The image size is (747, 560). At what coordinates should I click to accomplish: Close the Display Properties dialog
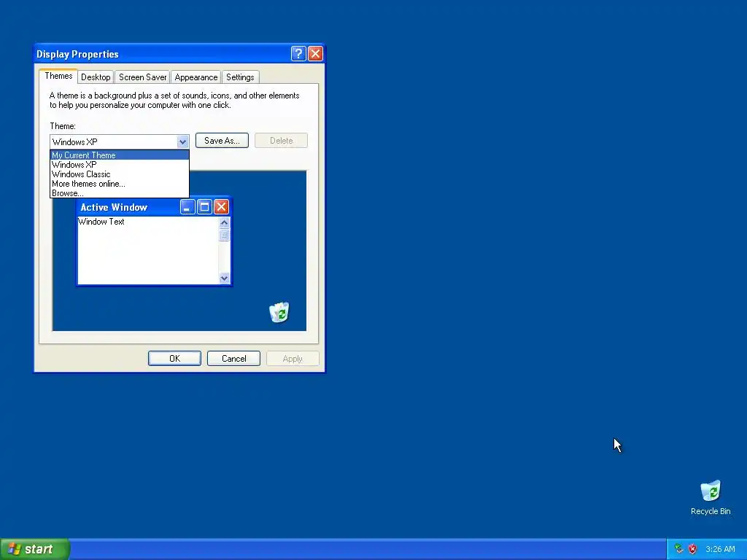point(315,54)
